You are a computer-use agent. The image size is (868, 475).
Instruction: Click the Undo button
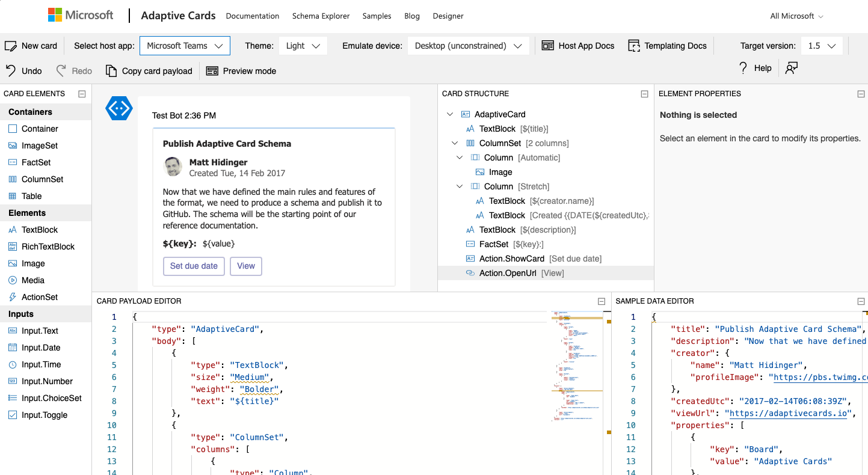click(24, 71)
